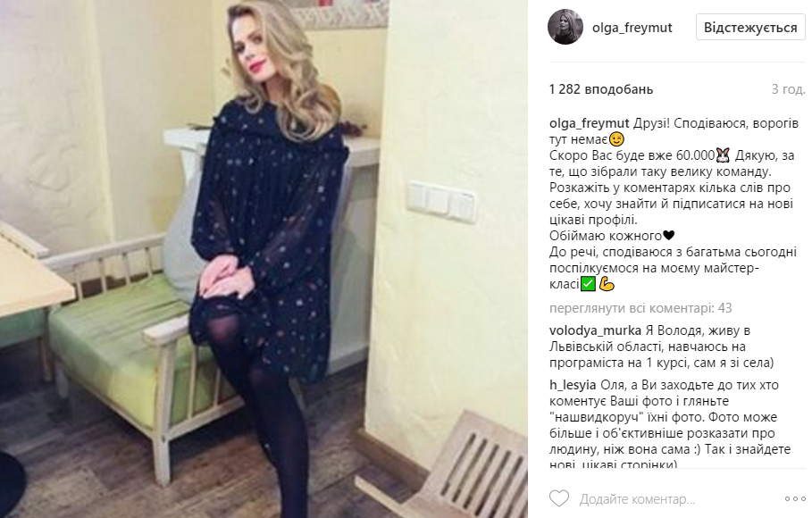Click the black heart emoji in caption
The image size is (812, 518).
point(668,236)
